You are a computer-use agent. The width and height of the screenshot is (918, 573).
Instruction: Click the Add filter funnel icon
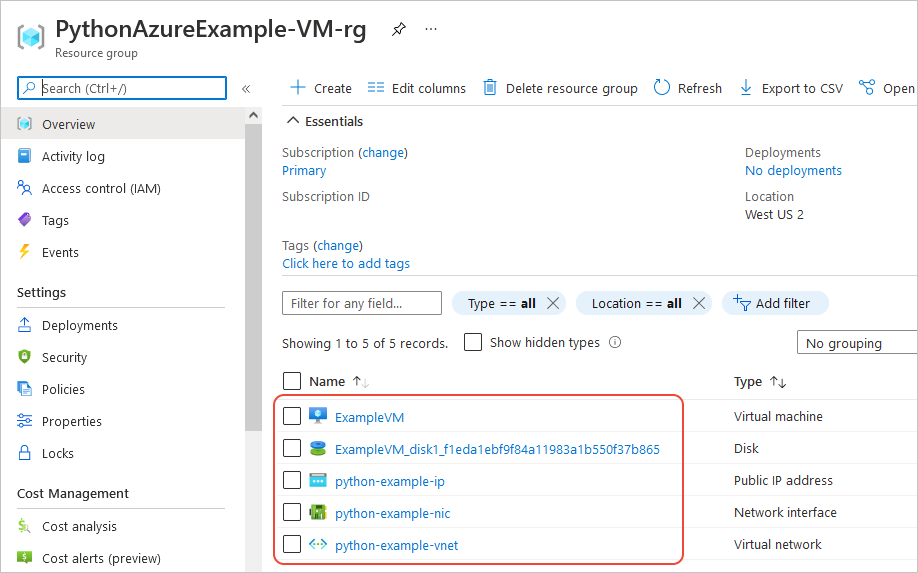[x=742, y=303]
